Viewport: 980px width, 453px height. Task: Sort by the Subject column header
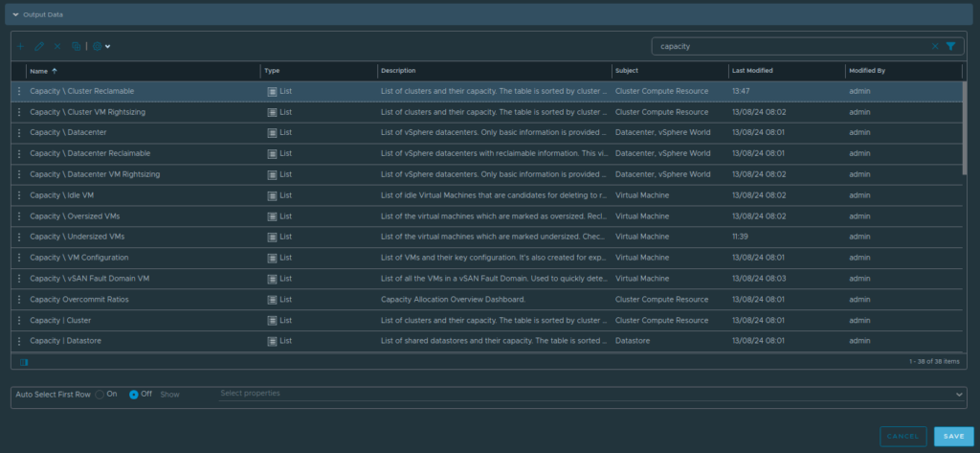(x=626, y=71)
